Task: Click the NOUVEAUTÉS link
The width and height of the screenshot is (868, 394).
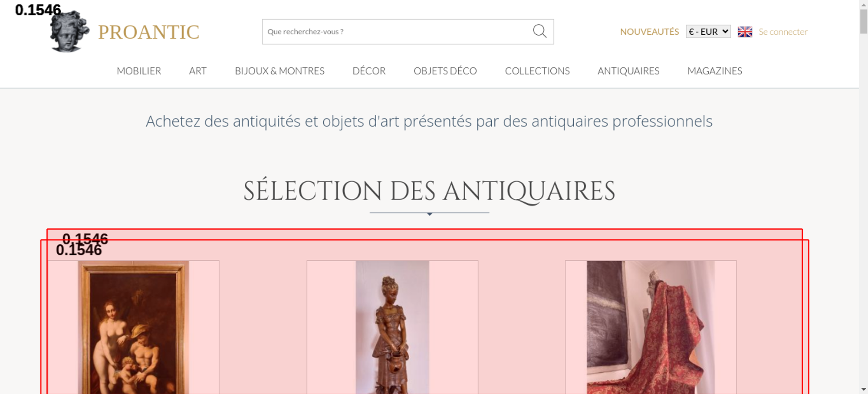Action: pos(649,32)
